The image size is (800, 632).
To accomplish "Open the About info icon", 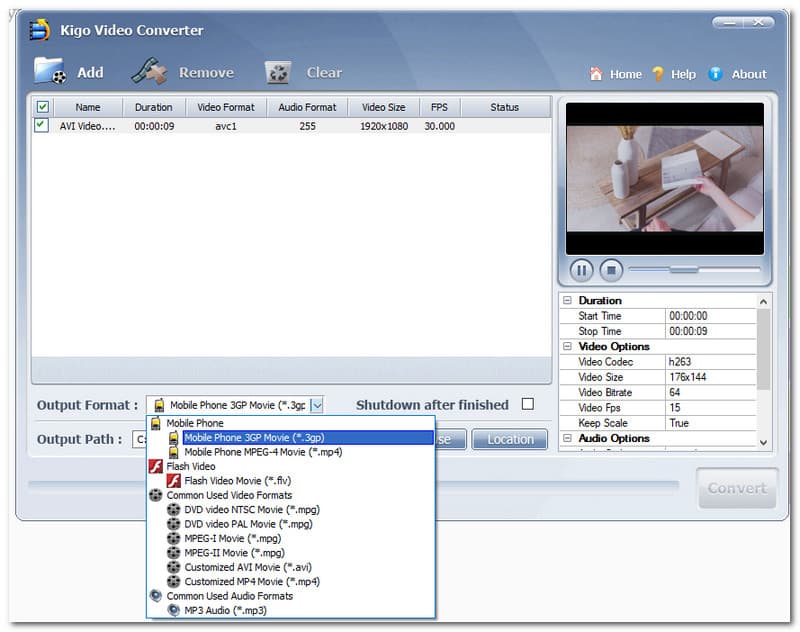I will [715, 74].
